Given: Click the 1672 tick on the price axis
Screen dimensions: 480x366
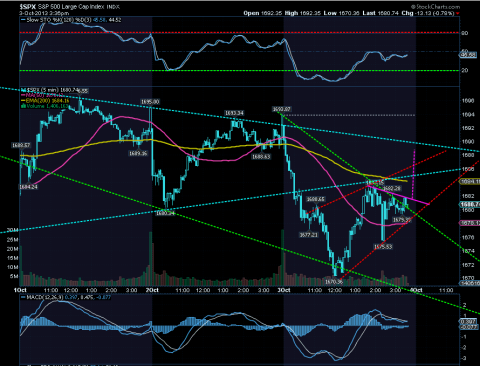Looking at the screenshot, I should coord(468,265).
